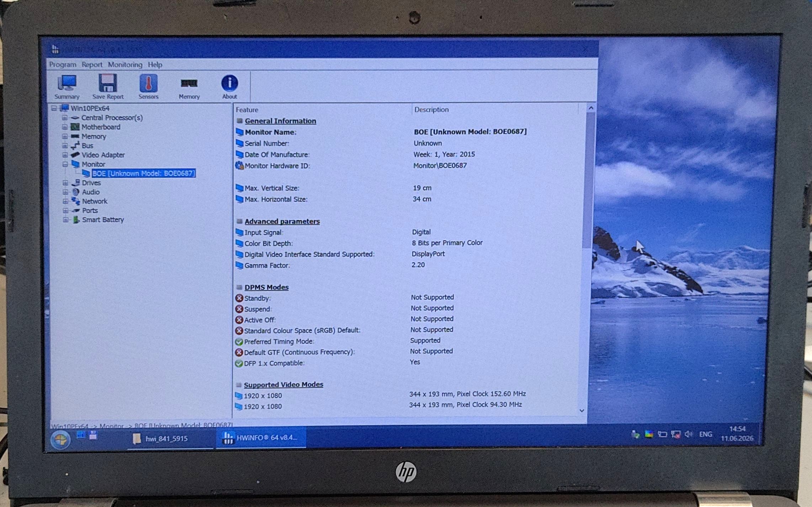This screenshot has width=812, height=507.
Task: Click the scrollbar down arrow
Action: click(582, 410)
